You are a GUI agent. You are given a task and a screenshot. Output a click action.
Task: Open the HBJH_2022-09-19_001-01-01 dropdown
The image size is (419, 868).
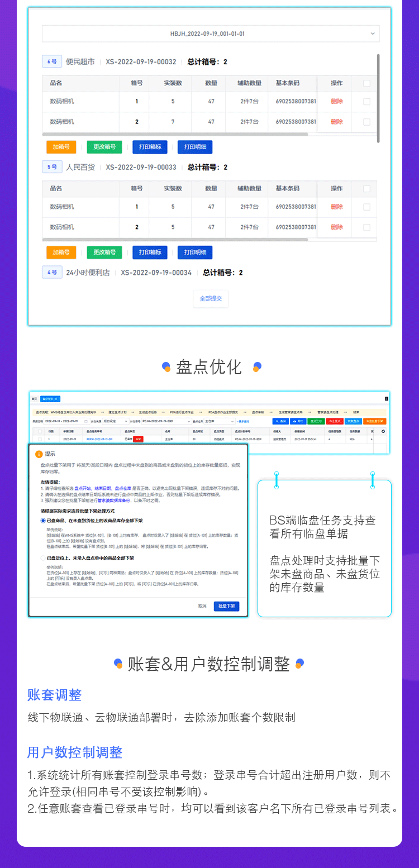coord(210,34)
